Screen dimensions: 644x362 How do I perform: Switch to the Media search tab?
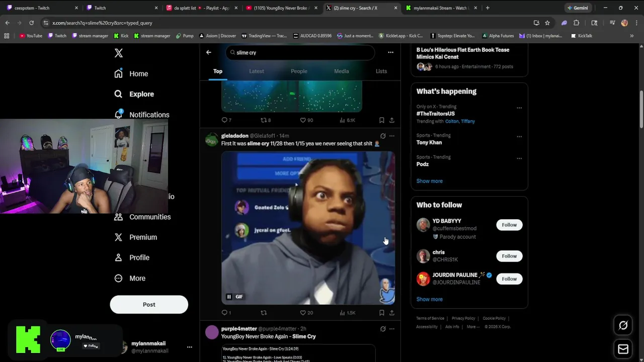click(341, 71)
